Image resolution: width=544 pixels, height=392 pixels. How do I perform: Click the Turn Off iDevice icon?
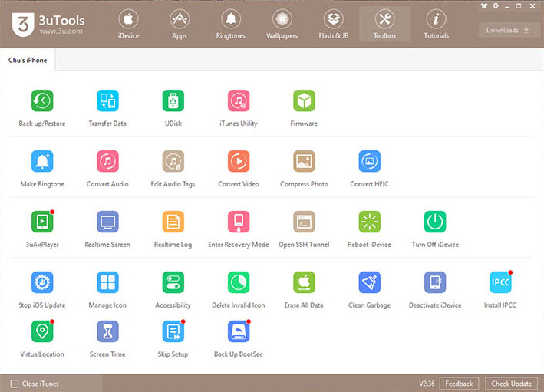435,222
